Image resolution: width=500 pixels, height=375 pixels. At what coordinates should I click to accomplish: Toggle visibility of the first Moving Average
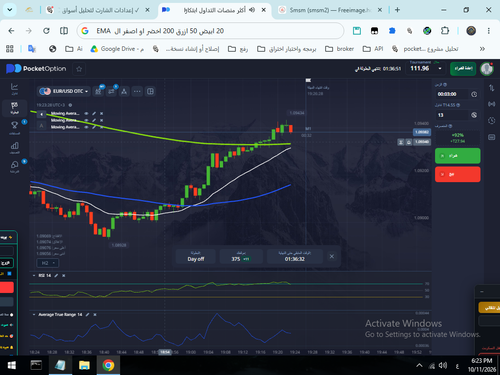[86, 114]
